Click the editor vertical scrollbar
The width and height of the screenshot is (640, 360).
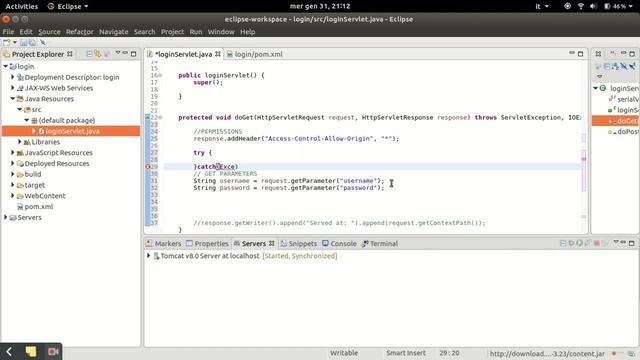(584, 147)
